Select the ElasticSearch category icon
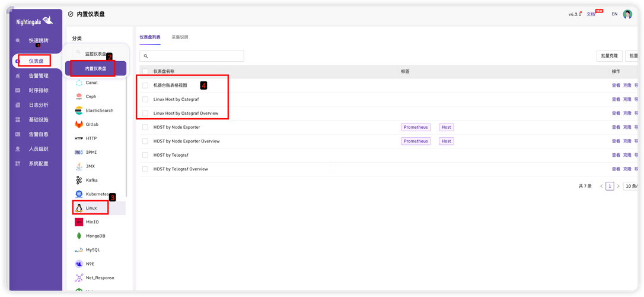This screenshot has width=644, height=297. pos(79,110)
